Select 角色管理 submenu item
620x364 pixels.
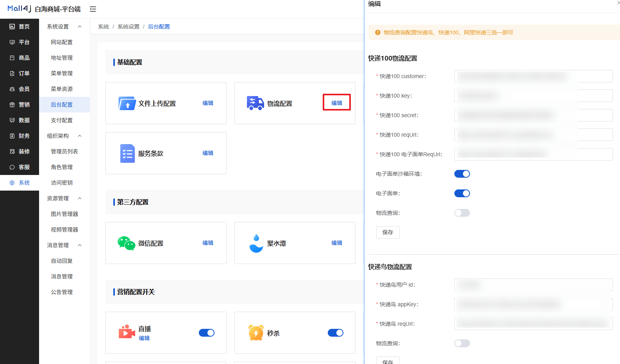pyautogui.click(x=64, y=167)
